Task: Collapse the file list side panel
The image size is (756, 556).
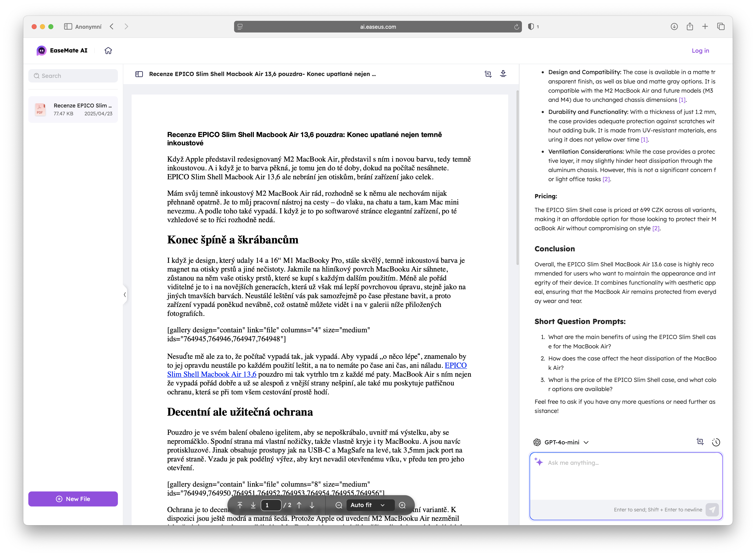Action: (x=125, y=294)
